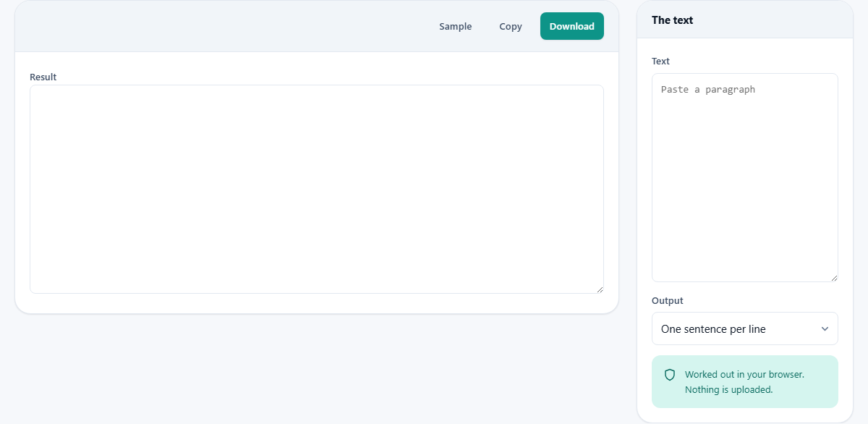This screenshot has height=424, width=868.
Task: Click the dropdown chevron arrow in Output
Action: [825, 329]
